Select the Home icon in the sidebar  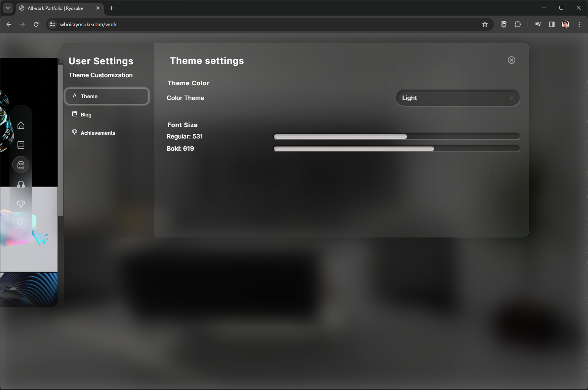click(x=21, y=125)
